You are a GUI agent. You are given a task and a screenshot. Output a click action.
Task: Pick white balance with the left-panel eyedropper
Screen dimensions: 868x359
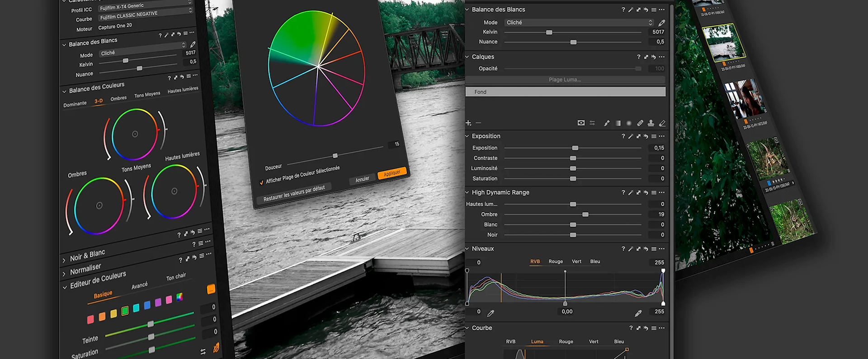point(193,44)
